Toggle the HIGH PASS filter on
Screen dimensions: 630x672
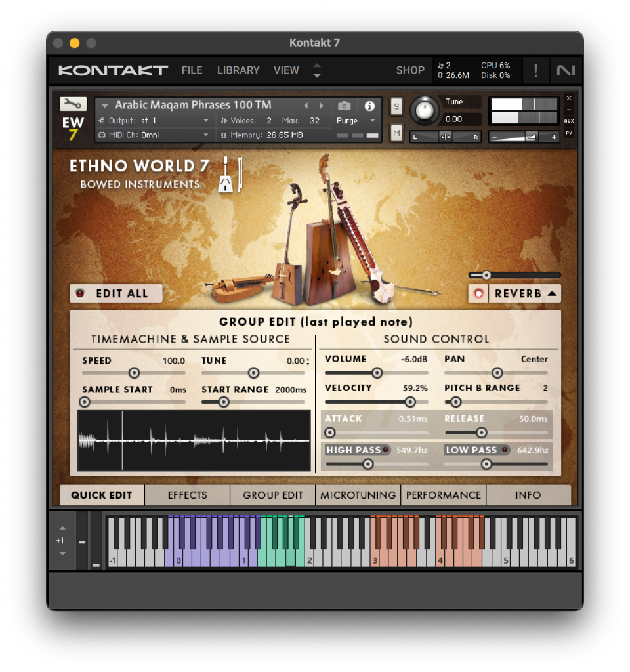pyautogui.click(x=386, y=450)
